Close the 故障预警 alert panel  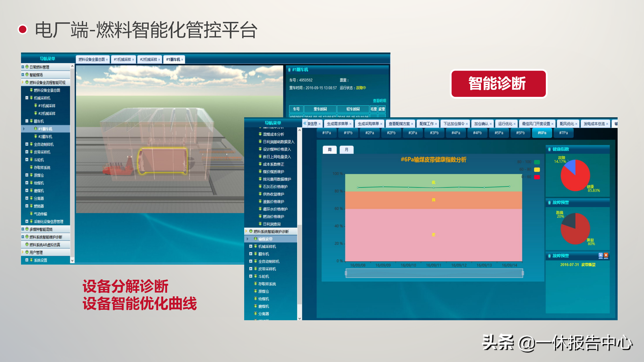click(606, 255)
